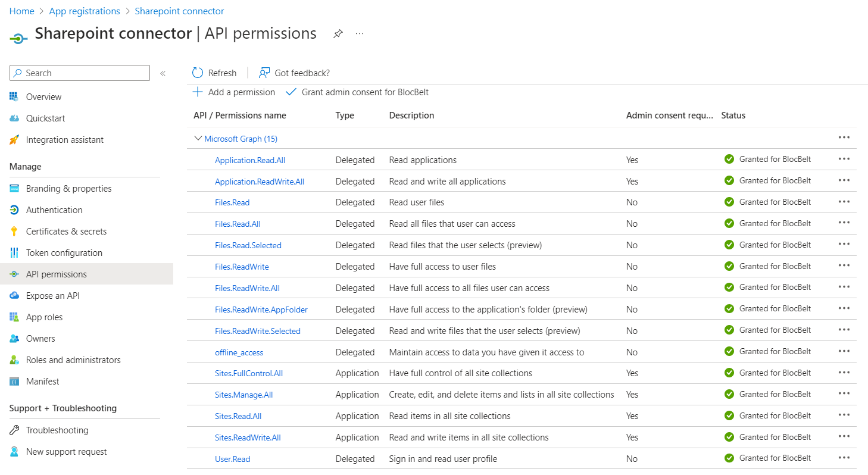The image size is (868, 475).
Task: Open the Files.ReadWrite.All permission link
Action: (x=247, y=288)
